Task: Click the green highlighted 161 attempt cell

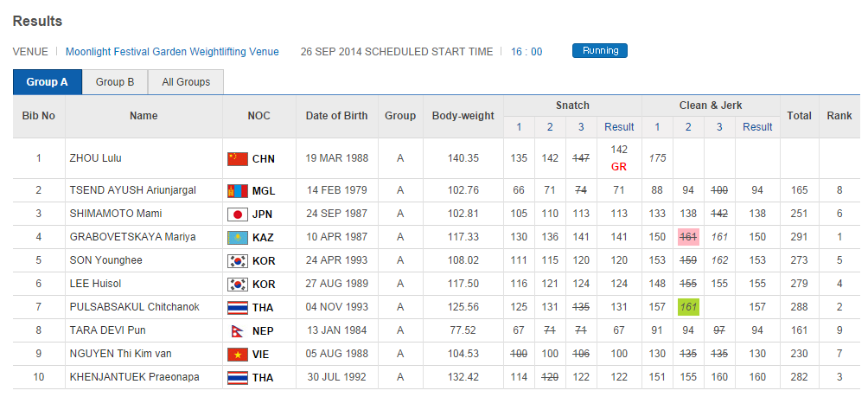Action: point(688,307)
